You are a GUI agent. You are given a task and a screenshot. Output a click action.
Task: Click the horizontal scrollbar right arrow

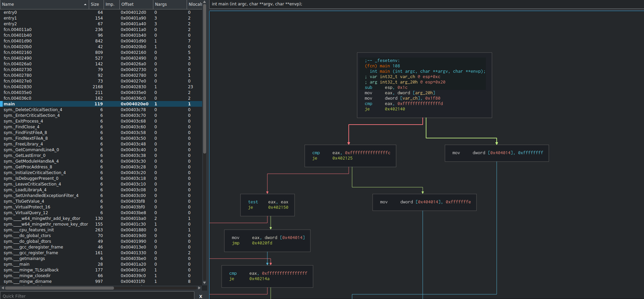[x=199, y=288]
